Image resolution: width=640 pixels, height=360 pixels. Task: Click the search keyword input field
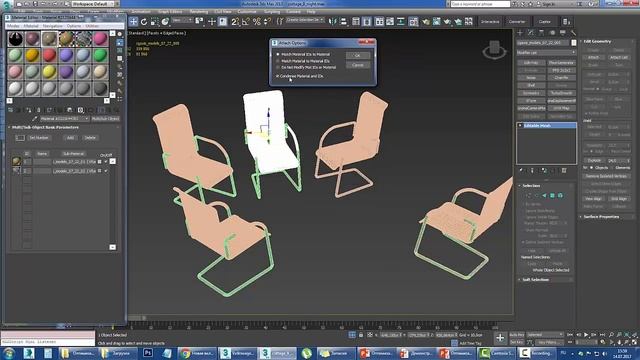pos(480,4)
